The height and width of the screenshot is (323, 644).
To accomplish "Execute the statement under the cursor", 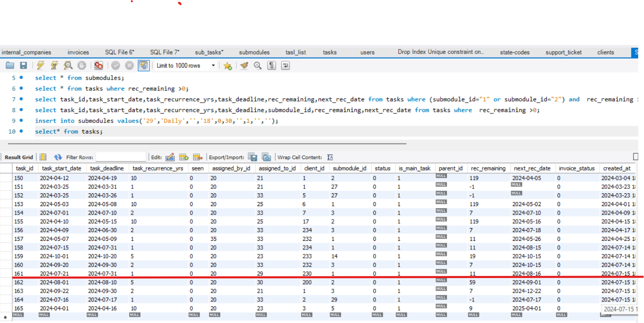I will [x=54, y=65].
